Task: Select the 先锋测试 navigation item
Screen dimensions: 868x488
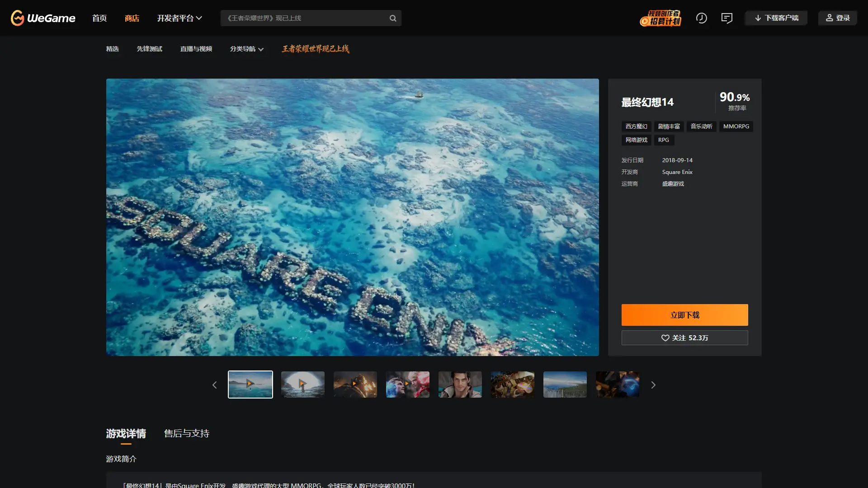Action: tap(149, 49)
